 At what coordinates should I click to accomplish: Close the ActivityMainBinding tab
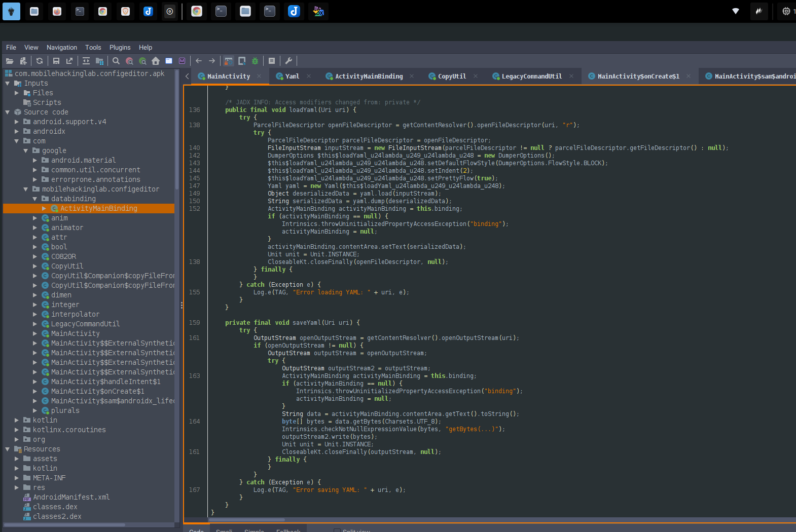coord(412,76)
